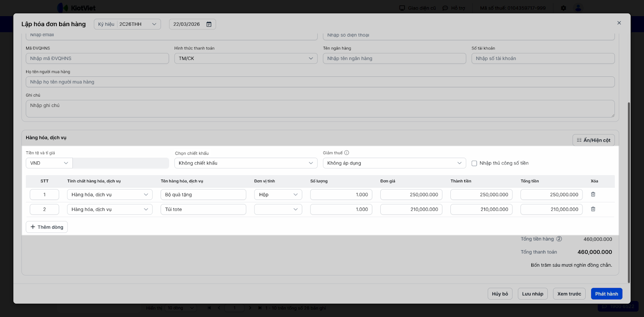This screenshot has width=644, height=317.
Task: Select unit dropdown for Túi tote row
Action: pos(278,209)
